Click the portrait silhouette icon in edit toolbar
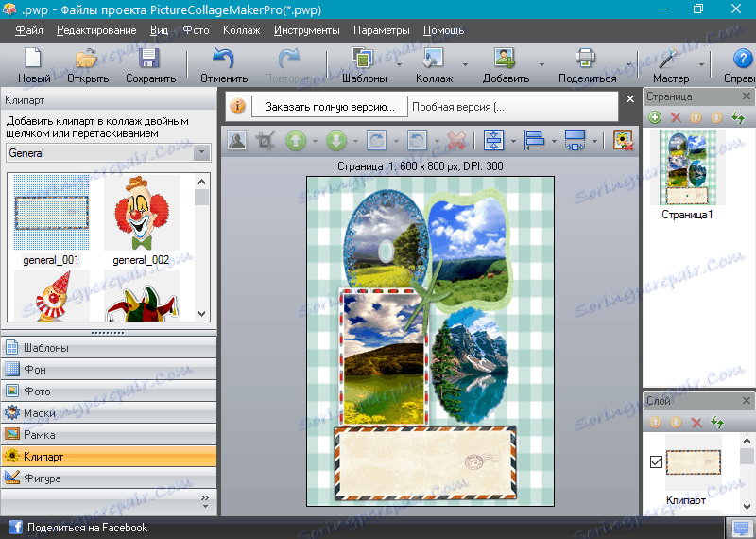Image resolution: width=756 pixels, height=539 pixels. (x=237, y=141)
